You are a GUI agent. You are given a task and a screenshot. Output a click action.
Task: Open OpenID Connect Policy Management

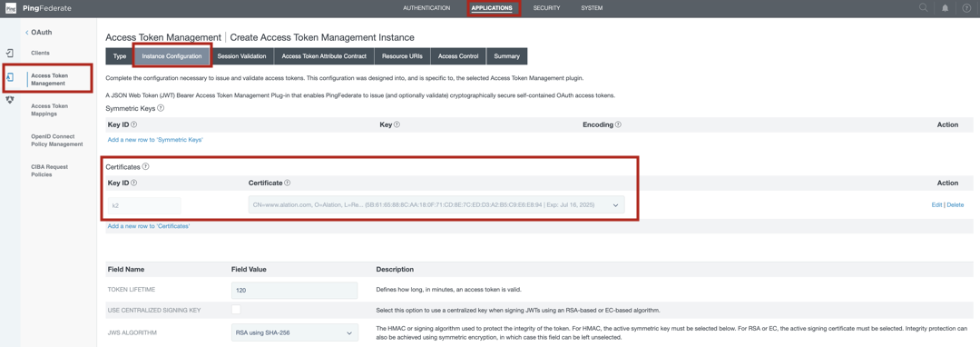click(57, 140)
